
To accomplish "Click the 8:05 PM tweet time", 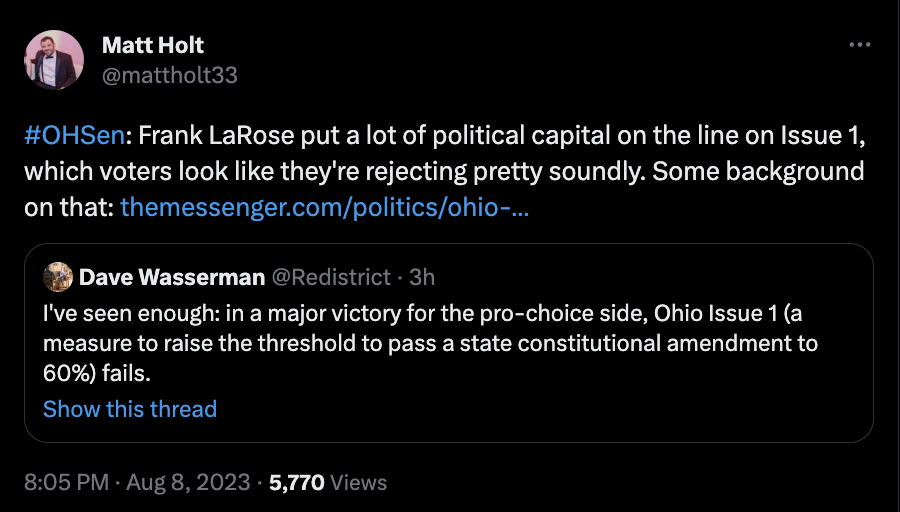I will tap(66, 482).
